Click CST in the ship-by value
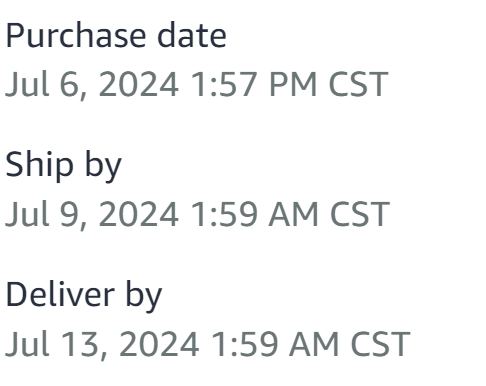 pos(360,214)
